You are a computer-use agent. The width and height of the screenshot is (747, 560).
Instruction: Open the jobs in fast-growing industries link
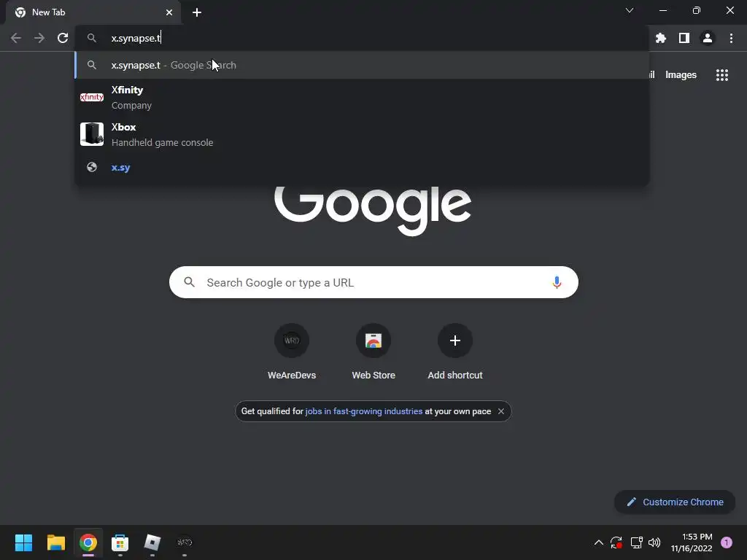coord(363,411)
